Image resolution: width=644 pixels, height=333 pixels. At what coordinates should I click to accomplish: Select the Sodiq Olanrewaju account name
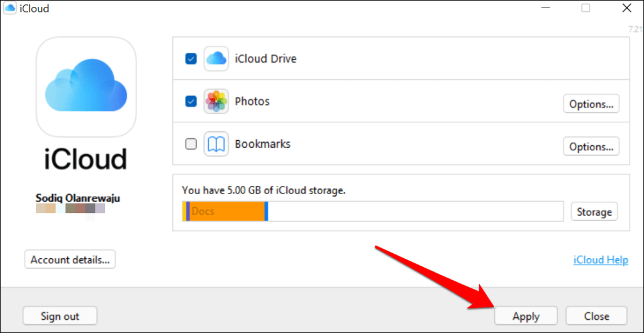(79, 199)
